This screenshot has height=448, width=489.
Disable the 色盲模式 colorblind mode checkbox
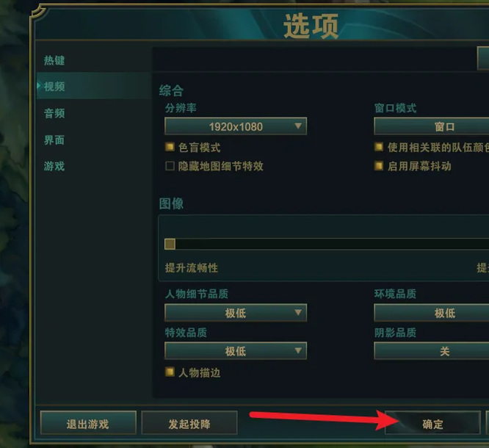170,147
